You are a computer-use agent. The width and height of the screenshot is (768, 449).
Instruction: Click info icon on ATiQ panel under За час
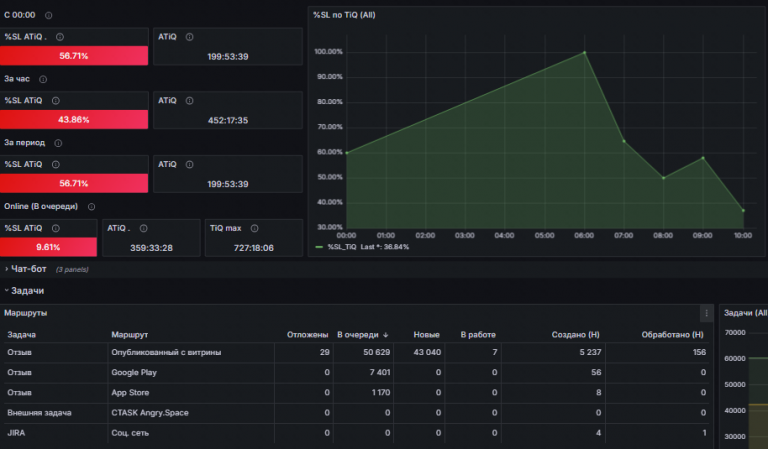pos(190,100)
